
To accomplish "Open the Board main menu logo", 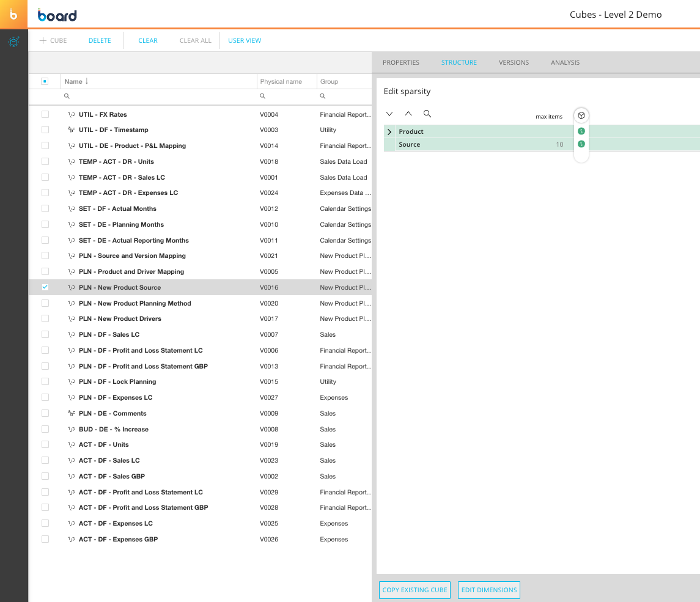I will point(13,14).
